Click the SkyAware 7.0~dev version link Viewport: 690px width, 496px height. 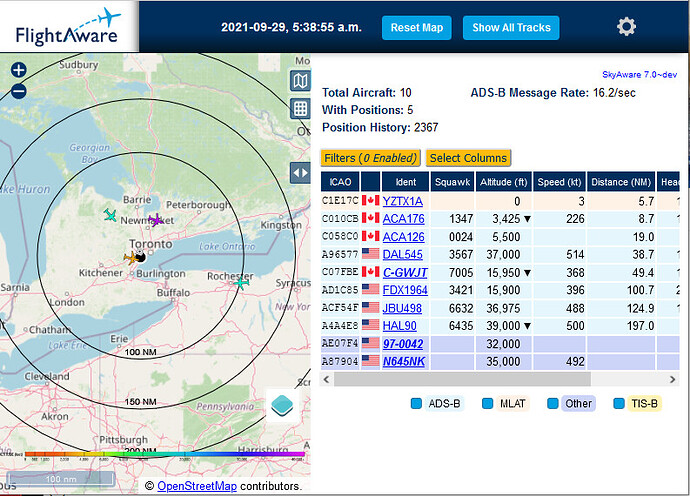(x=639, y=74)
